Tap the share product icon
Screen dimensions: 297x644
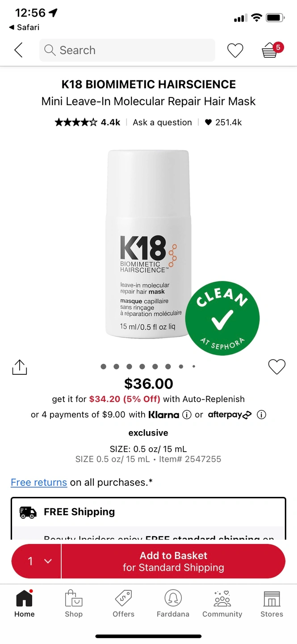(x=19, y=367)
